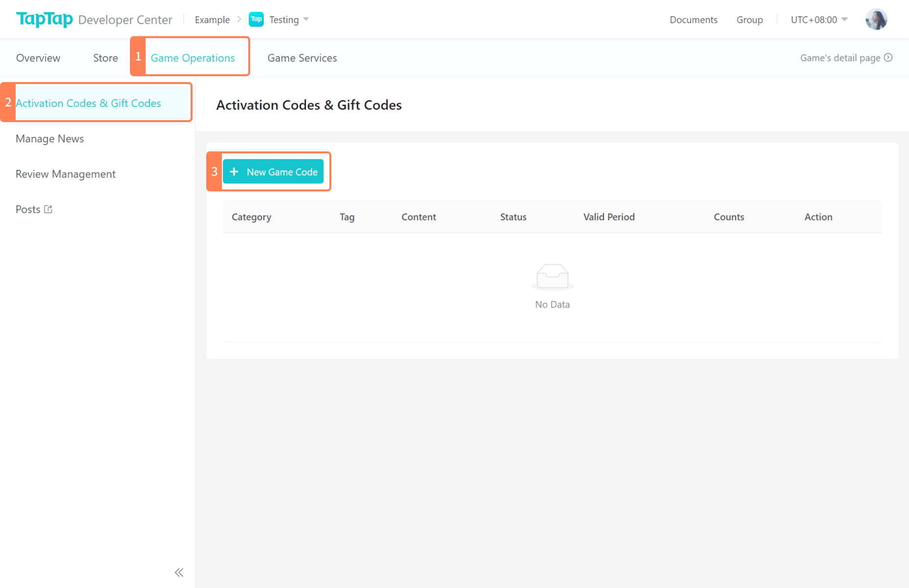Open the user avatar profile menu
The image size is (909, 588).
(x=876, y=20)
